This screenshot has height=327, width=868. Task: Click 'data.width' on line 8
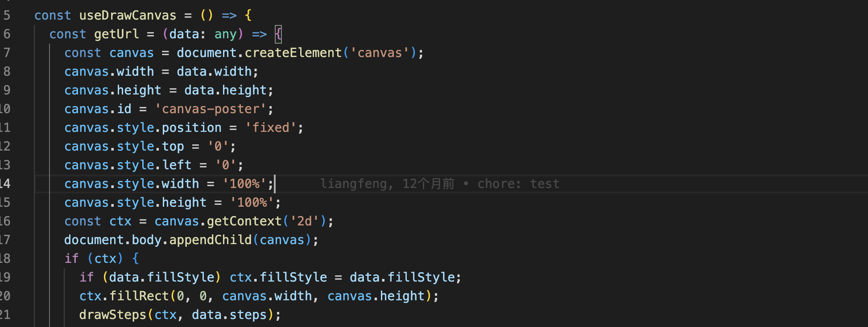click(x=214, y=72)
